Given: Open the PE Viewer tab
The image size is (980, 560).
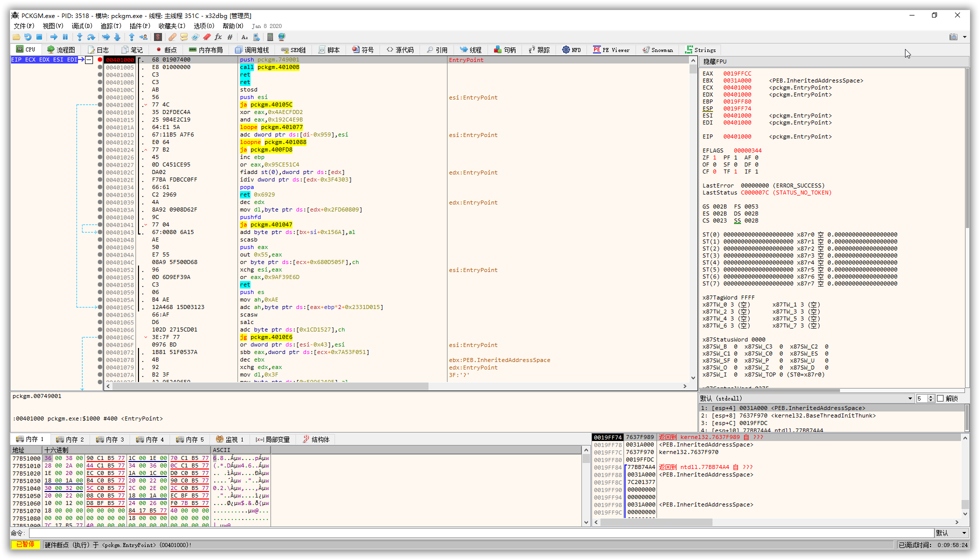Looking at the screenshot, I should [611, 50].
